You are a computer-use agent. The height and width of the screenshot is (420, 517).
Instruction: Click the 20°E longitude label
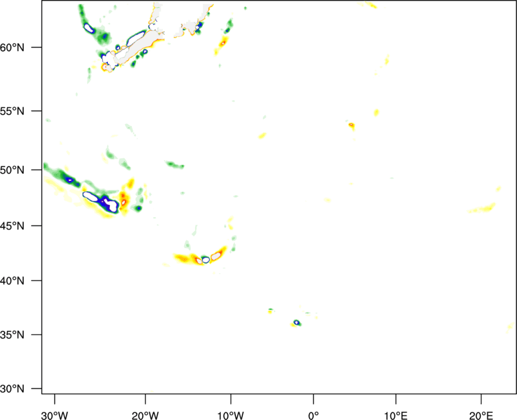[x=481, y=415]
